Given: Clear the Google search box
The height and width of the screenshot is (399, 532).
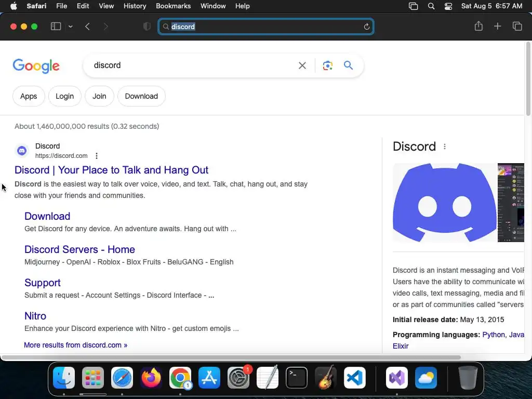Looking at the screenshot, I should tap(302, 65).
